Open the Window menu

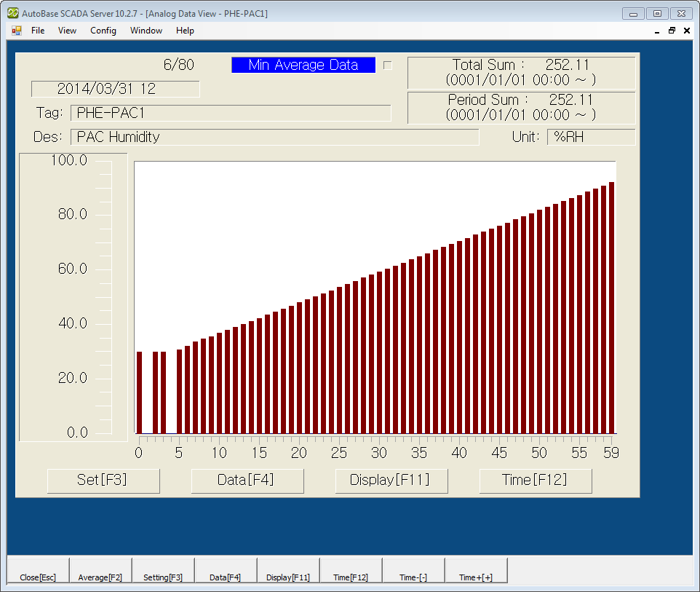(146, 31)
